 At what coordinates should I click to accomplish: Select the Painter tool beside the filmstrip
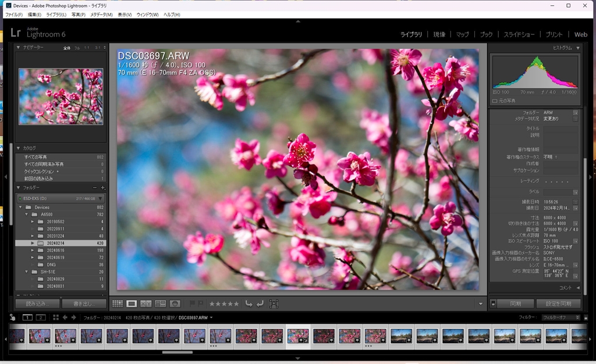[x=12, y=317]
